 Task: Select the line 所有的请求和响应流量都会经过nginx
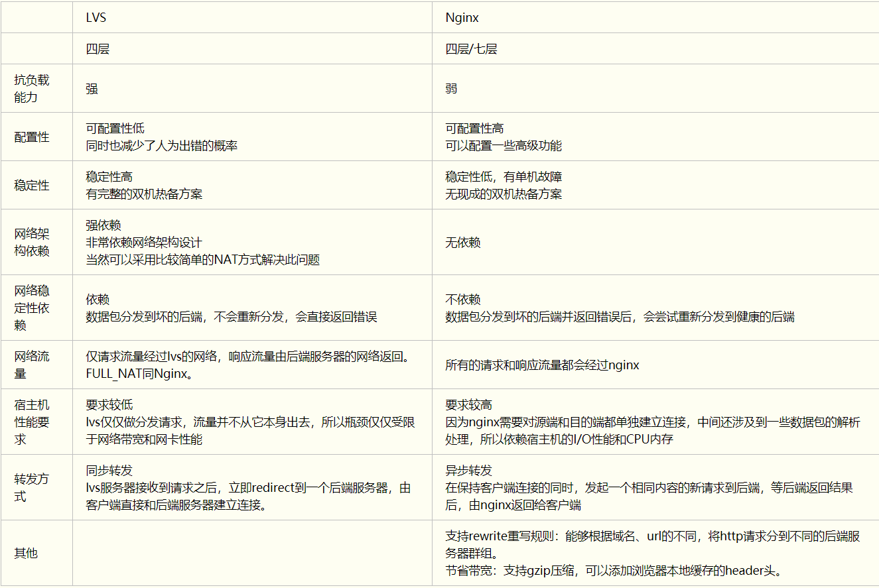(543, 365)
